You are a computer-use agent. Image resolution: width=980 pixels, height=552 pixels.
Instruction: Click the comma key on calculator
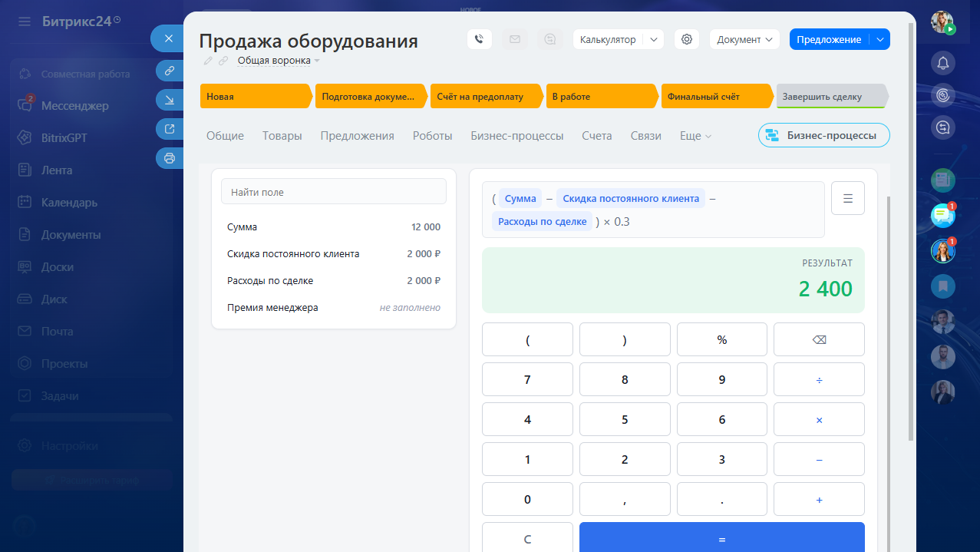tap(625, 499)
